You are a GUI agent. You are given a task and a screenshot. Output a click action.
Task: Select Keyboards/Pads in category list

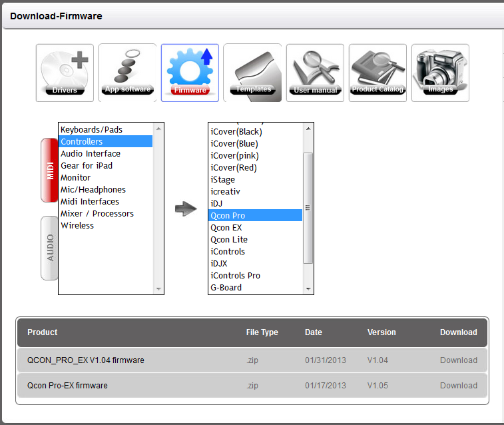coord(106,129)
